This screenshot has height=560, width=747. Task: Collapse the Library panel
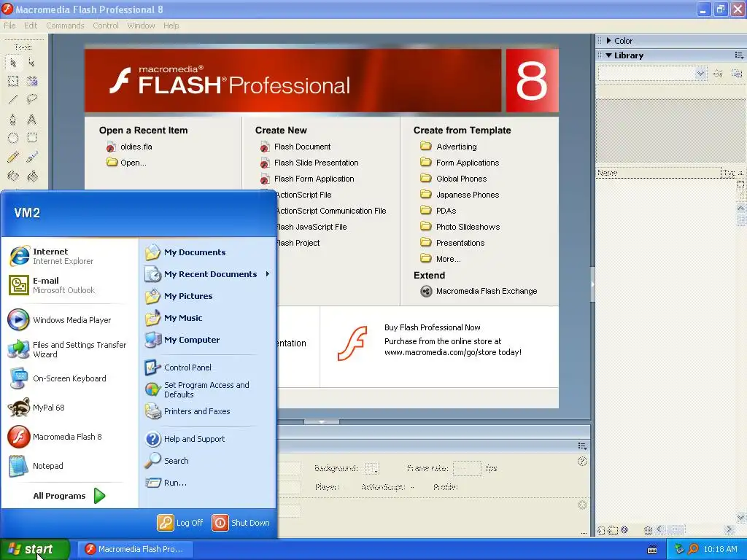point(609,55)
